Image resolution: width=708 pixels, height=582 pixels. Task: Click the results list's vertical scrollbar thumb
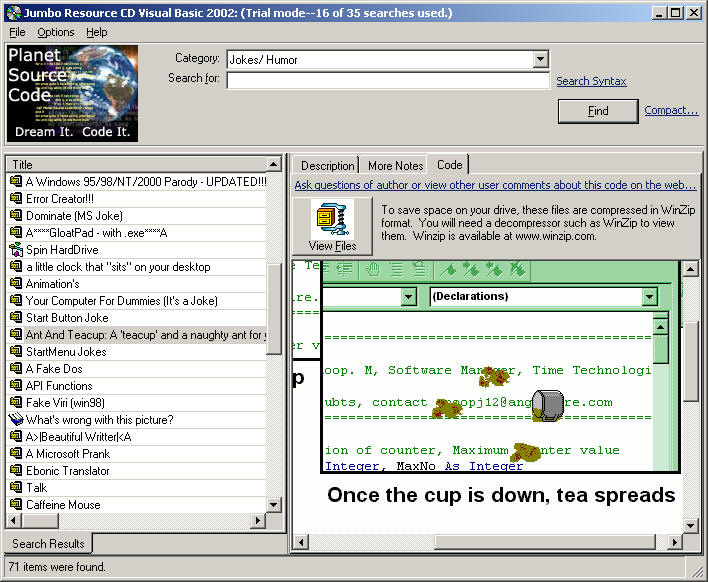click(274, 309)
